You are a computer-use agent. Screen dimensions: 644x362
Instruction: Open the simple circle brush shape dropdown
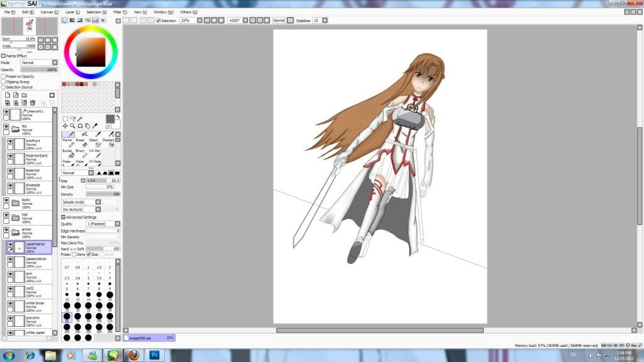pyautogui.click(x=81, y=202)
